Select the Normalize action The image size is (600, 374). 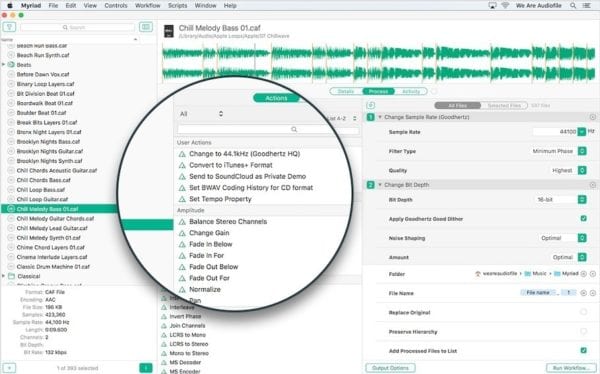pos(205,289)
